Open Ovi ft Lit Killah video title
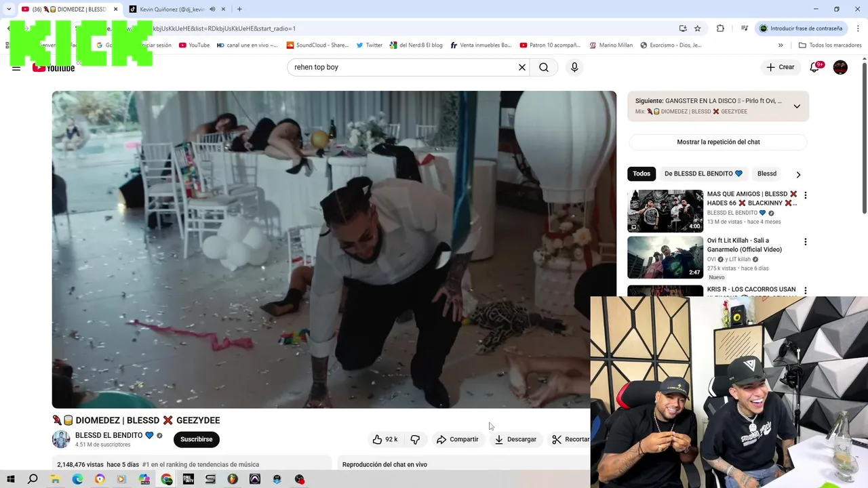This screenshot has height=488, width=868. pos(745,245)
